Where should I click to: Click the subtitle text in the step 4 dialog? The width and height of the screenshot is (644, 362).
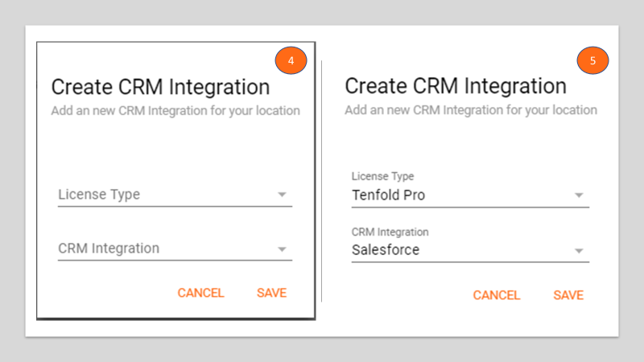175,111
